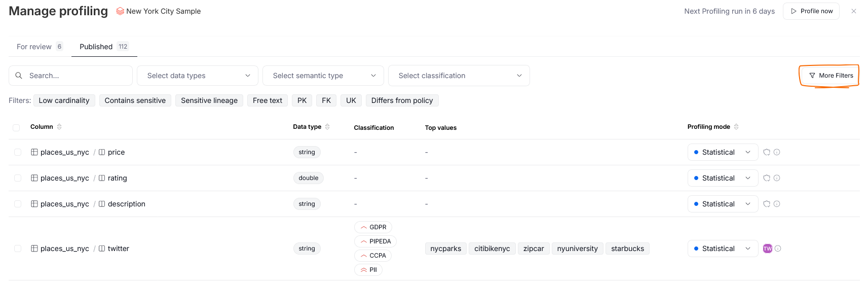The width and height of the screenshot is (868, 284).
Task: Click the CCPA classification tag
Action: (x=373, y=256)
